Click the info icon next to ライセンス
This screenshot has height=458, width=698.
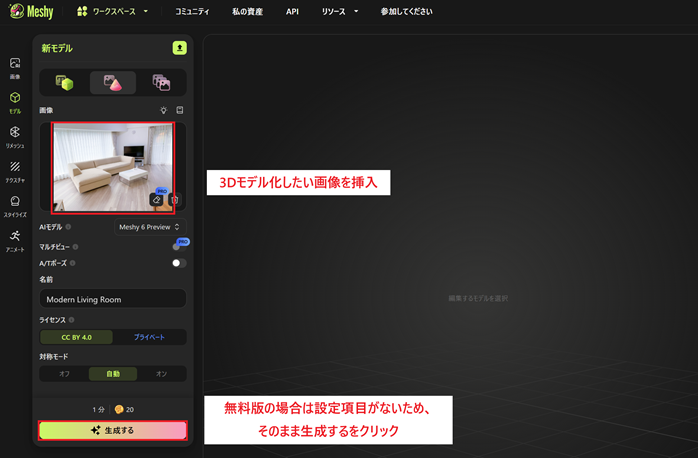(x=71, y=320)
